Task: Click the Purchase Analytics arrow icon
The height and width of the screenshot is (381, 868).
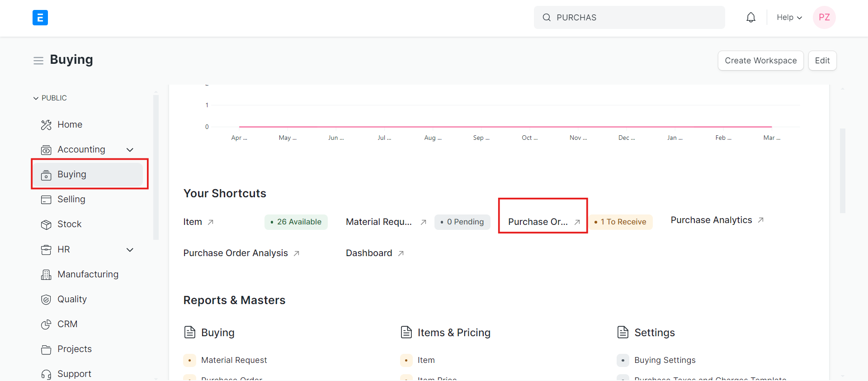Action: pyautogui.click(x=761, y=220)
